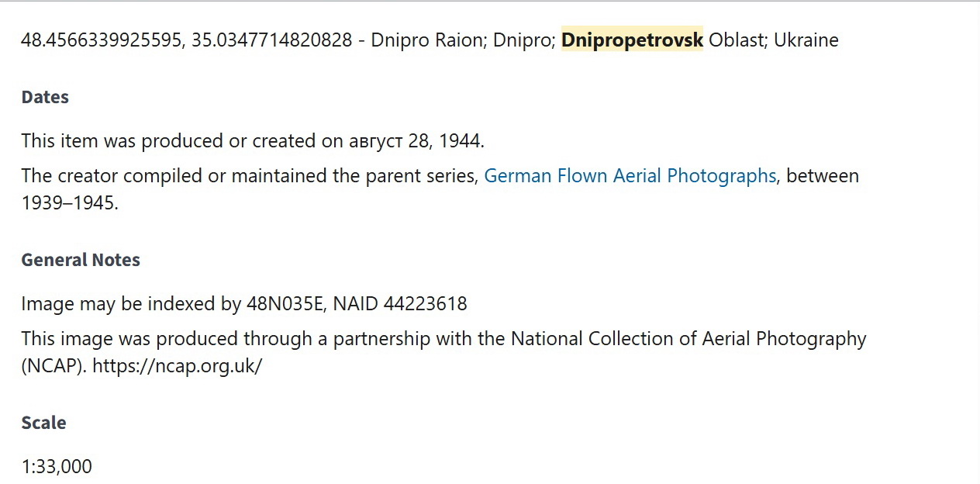Click the longitude value 35.0347714820828
The image size is (980, 484).
[x=271, y=40]
